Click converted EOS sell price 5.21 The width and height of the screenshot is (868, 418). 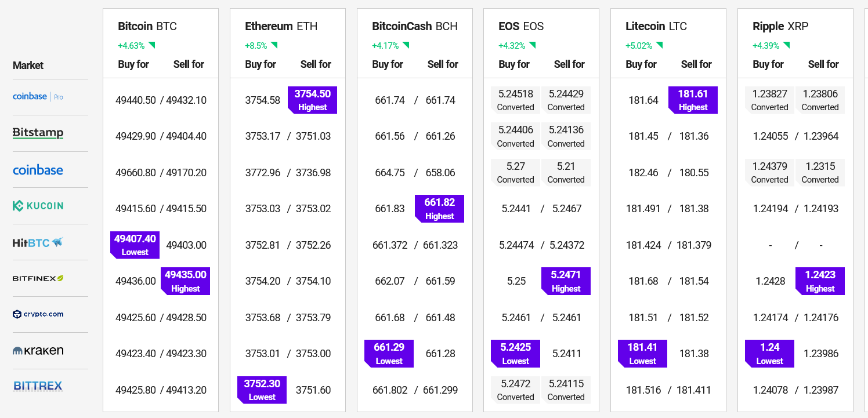pos(566,172)
